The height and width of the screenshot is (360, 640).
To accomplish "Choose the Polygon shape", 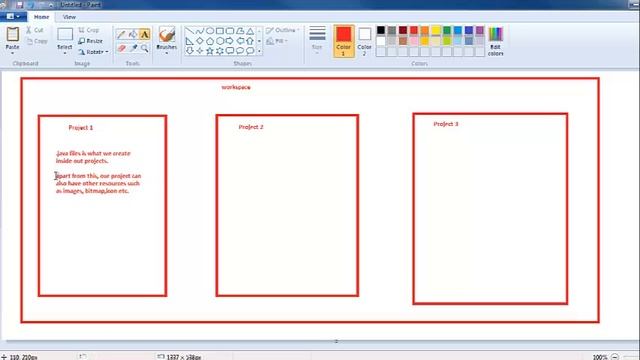I will coord(240,31).
